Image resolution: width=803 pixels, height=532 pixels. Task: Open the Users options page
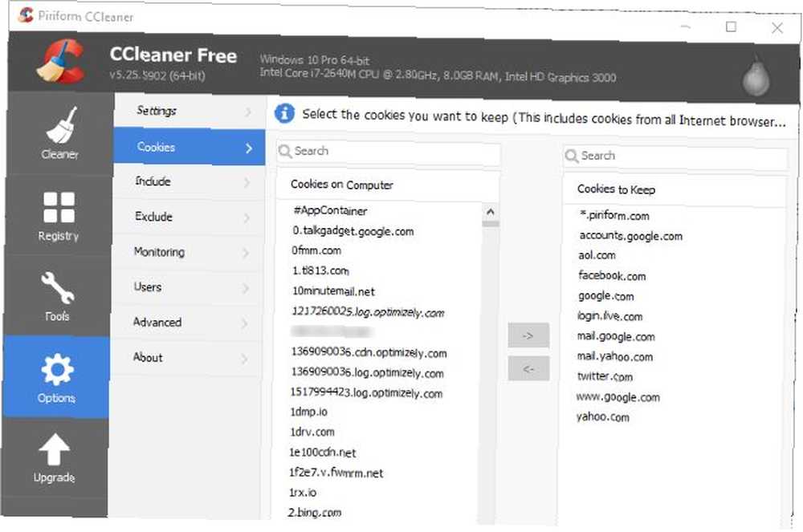[x=187, y=287]
